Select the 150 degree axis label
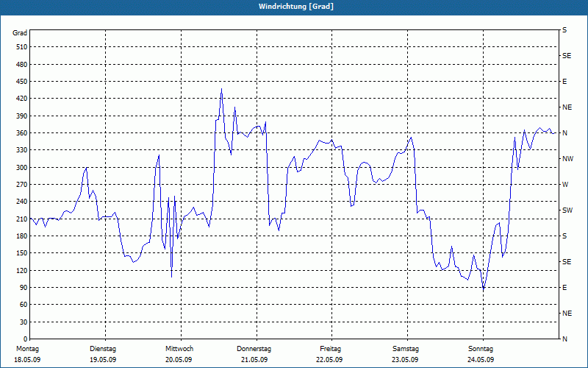This screenshot has height=368, width=588. tap(22, 253)
